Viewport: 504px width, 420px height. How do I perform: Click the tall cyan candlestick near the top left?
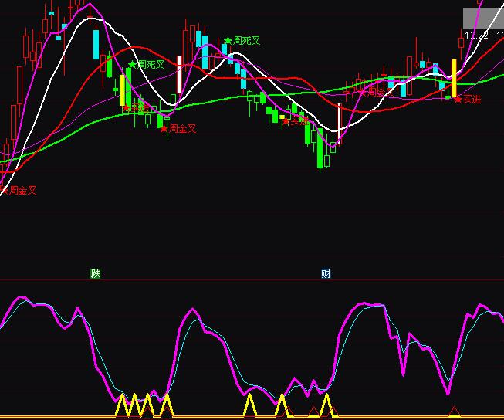[x=96, y=45]
